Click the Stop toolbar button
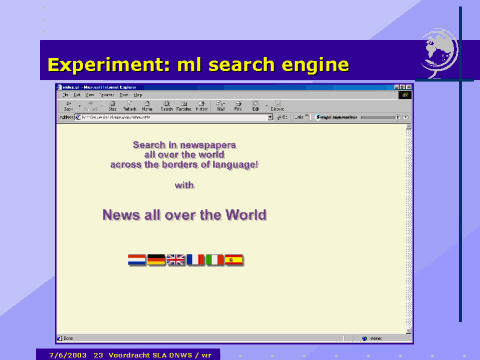Screen dimensions: 480x360 113,106
